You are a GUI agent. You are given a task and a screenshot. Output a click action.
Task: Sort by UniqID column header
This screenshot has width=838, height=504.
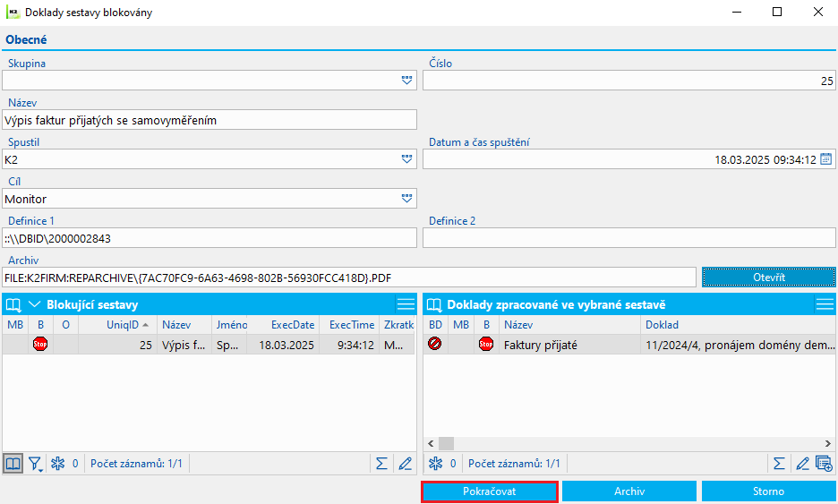coord(117,324)
